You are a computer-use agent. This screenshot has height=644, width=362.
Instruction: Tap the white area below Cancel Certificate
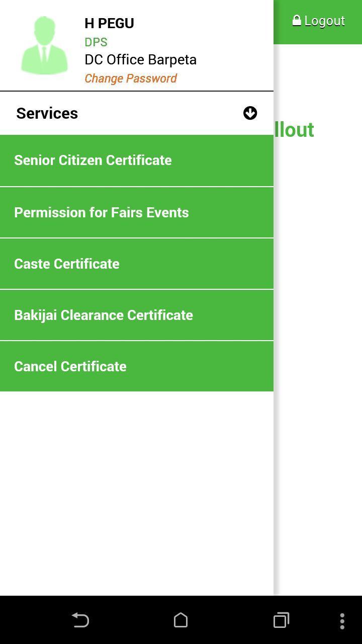click(136, 493)
